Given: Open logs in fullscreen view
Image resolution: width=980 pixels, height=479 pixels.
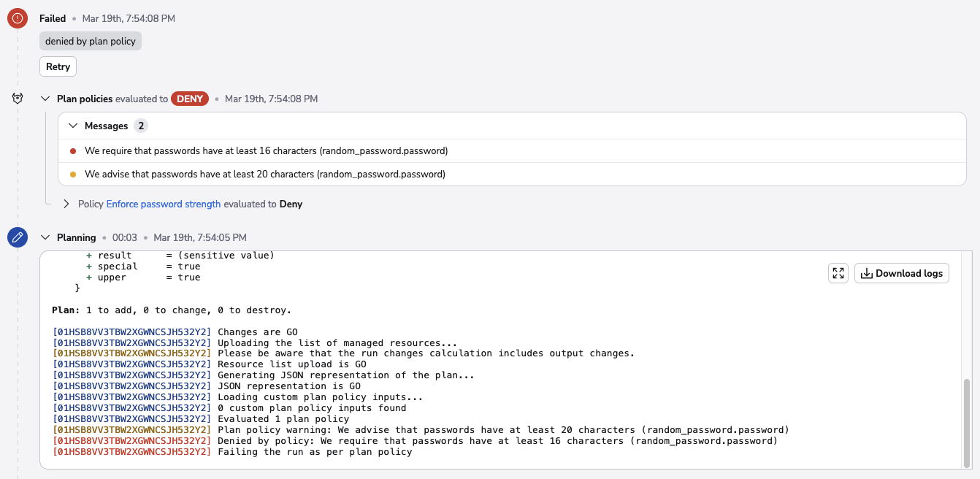Looking at the screenshot, I should pos(838,273).
